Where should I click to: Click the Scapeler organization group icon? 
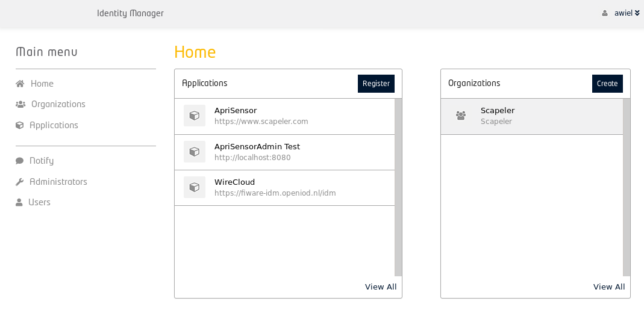click(x=461, y=116)
